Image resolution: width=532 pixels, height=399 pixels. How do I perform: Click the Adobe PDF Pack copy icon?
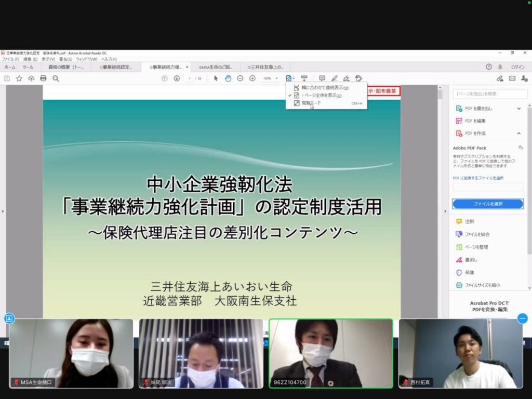(x=521, y=148)
